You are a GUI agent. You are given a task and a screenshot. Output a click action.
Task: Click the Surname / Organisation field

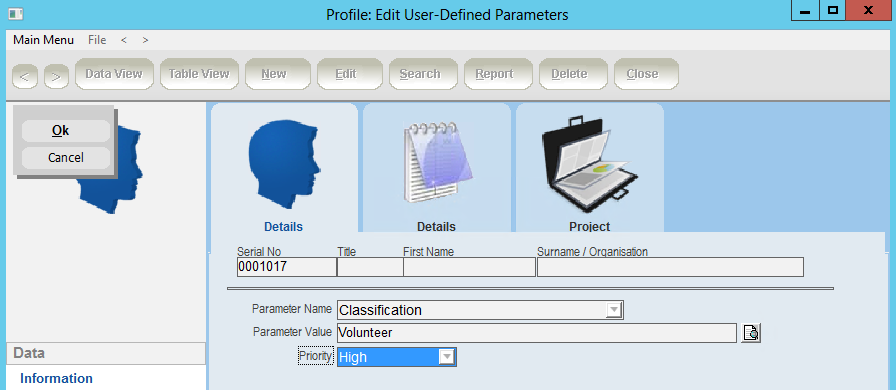point(670,267)
